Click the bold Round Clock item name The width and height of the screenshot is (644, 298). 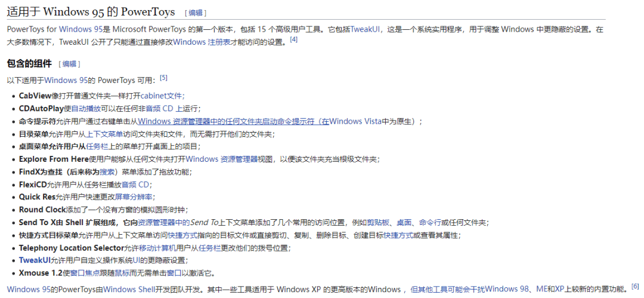[x=42, y=210]
